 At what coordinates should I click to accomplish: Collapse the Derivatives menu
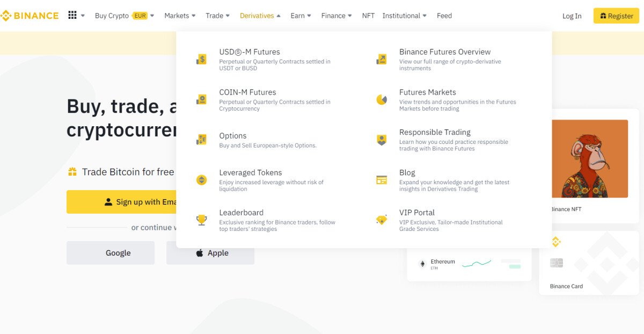click(x=260, y=16)
